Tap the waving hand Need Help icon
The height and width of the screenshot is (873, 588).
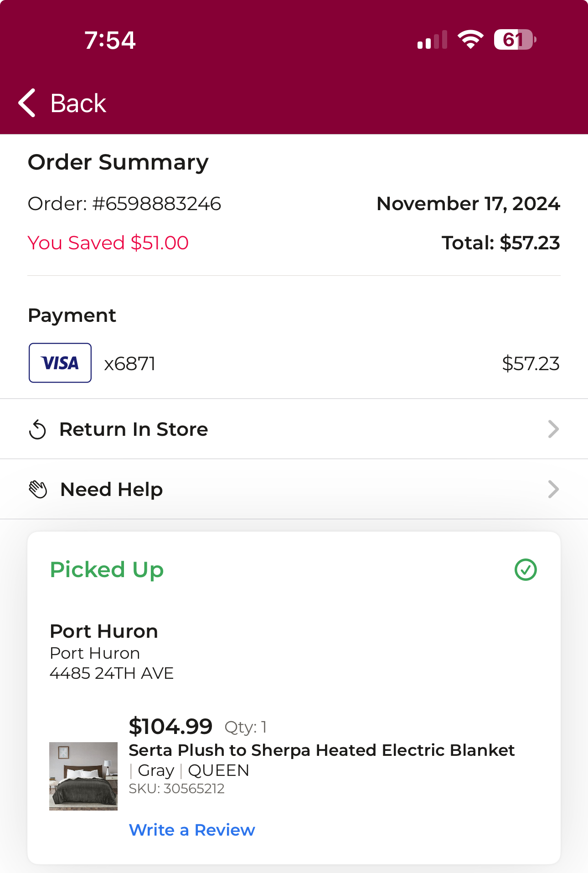(38, 490)
